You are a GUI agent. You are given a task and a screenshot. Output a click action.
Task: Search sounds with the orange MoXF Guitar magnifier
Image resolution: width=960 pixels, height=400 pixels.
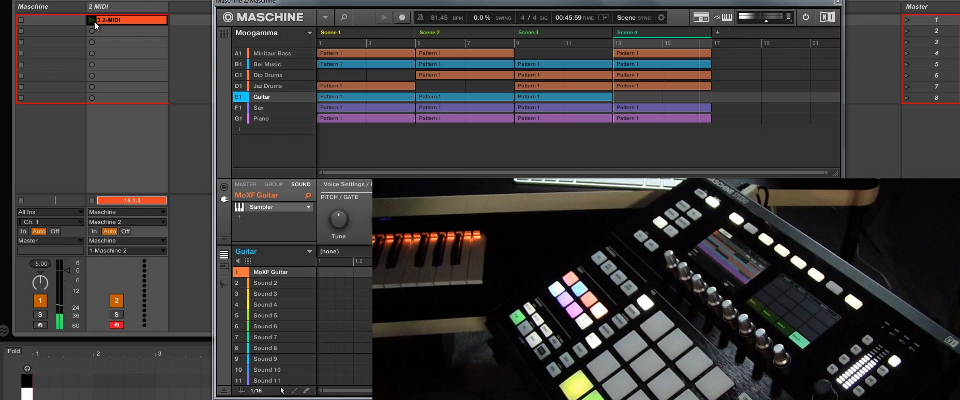(x=307, y=195)
